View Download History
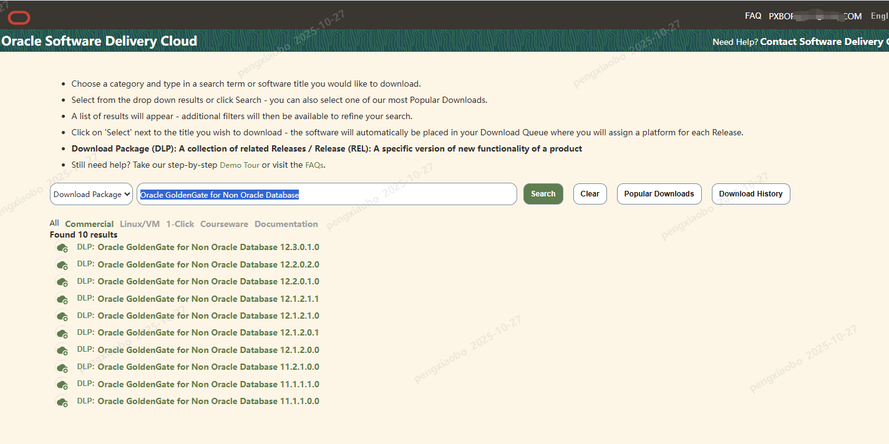889x444 pixels. (x=750, y=194)
